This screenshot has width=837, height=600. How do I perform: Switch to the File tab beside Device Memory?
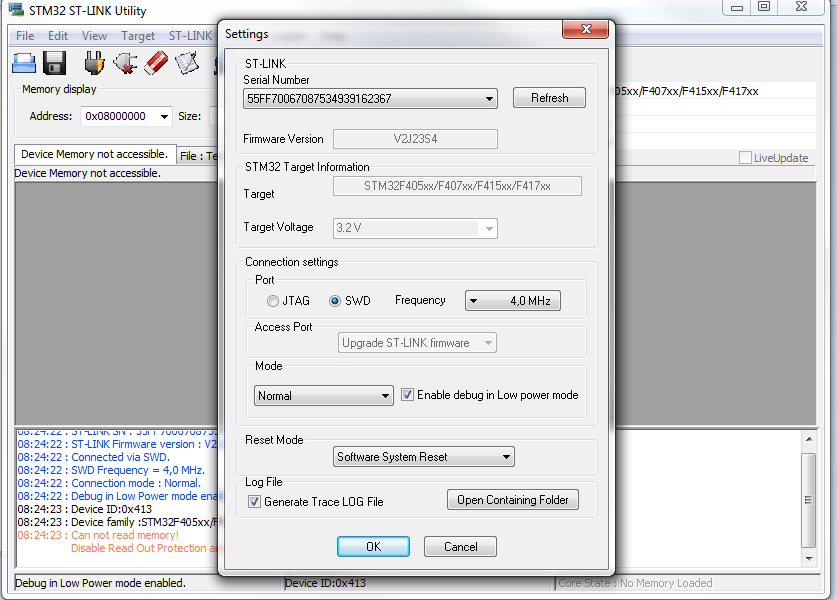tap(198, 156)
